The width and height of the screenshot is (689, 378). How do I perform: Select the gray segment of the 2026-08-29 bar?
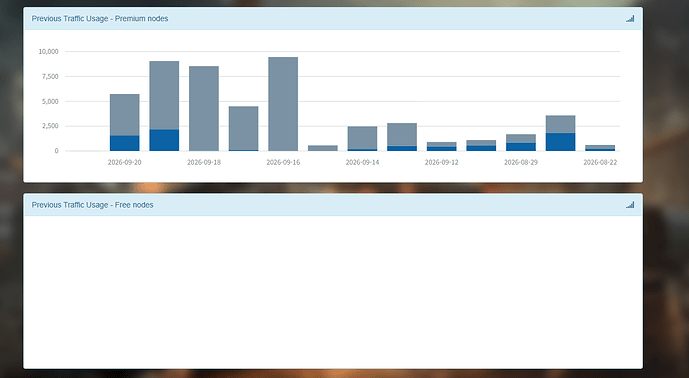(x=521, y=139)
